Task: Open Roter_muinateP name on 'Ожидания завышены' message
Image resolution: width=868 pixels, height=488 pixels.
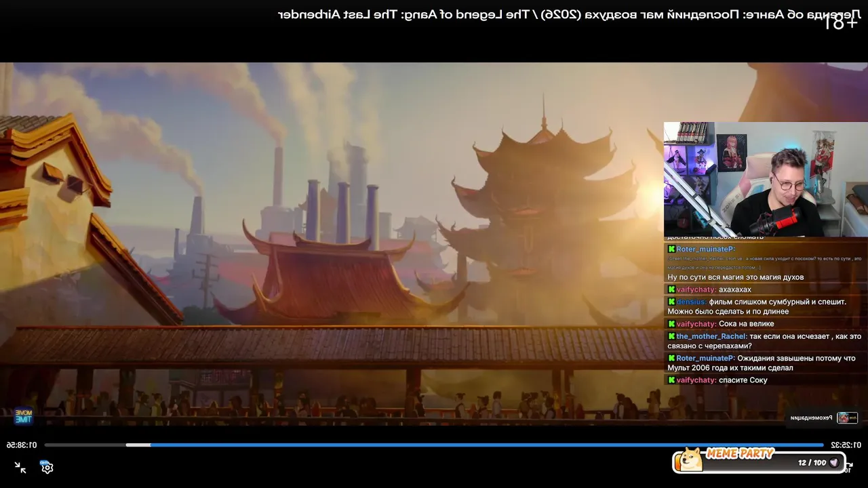Action: tap(706, 358)
